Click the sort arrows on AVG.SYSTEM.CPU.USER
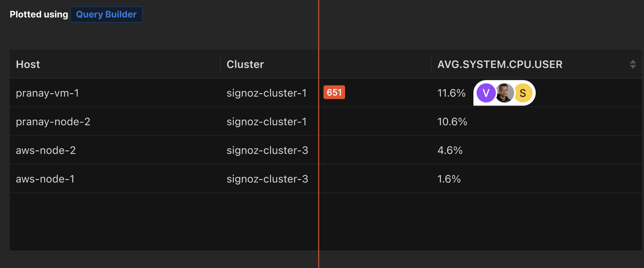644x268 pixels. tap(633, 64)
